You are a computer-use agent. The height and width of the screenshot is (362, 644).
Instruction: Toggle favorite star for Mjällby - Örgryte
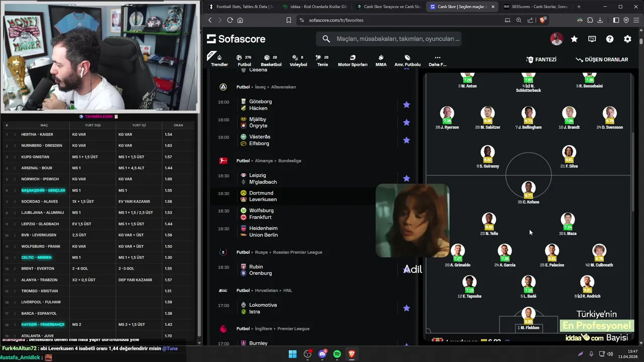pyautogui.click(x=407, y=122)
